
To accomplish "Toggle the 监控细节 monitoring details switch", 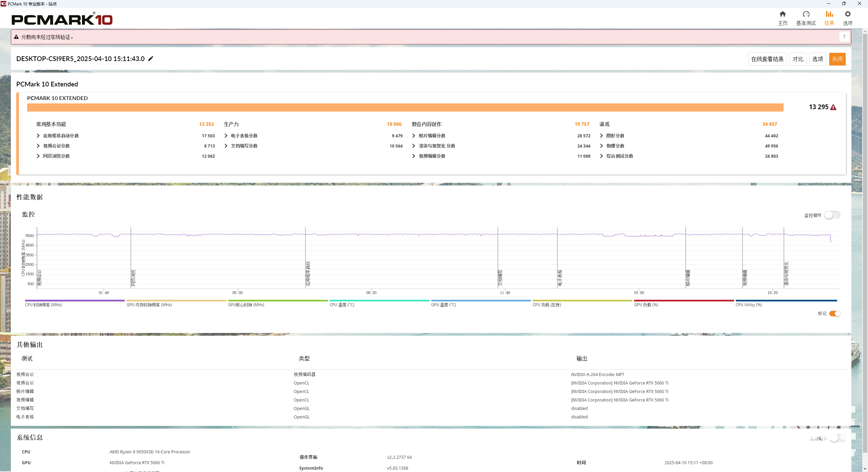I will pos(832,215).
